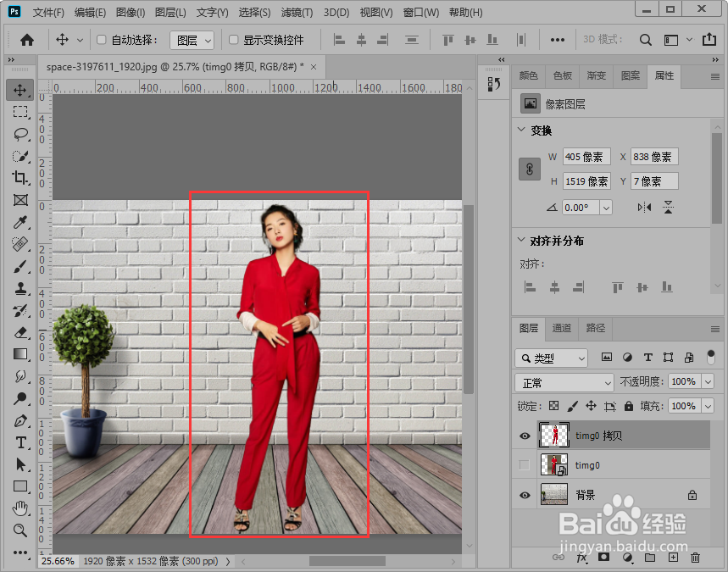This screenshot has width=728, height=572.
Task: Toggle lock transparent pixels
Action: tap(553, 406)
